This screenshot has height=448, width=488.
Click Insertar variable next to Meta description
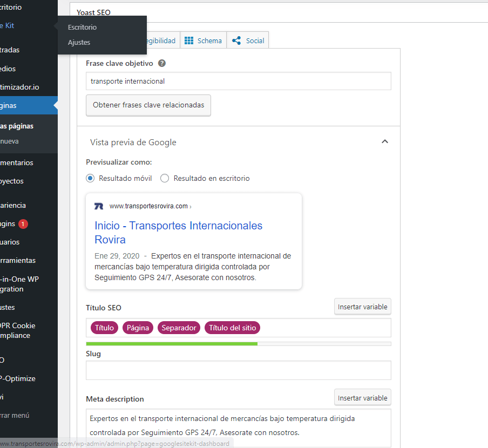pos(363,398)
